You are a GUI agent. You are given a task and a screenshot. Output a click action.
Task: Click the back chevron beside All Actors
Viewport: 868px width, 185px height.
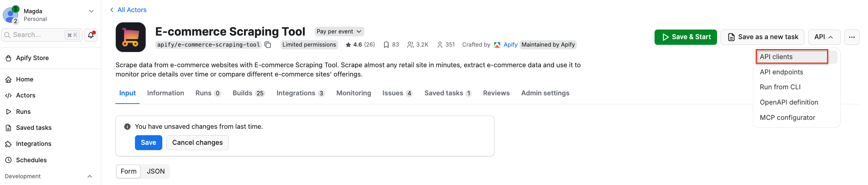pos(112,10)
